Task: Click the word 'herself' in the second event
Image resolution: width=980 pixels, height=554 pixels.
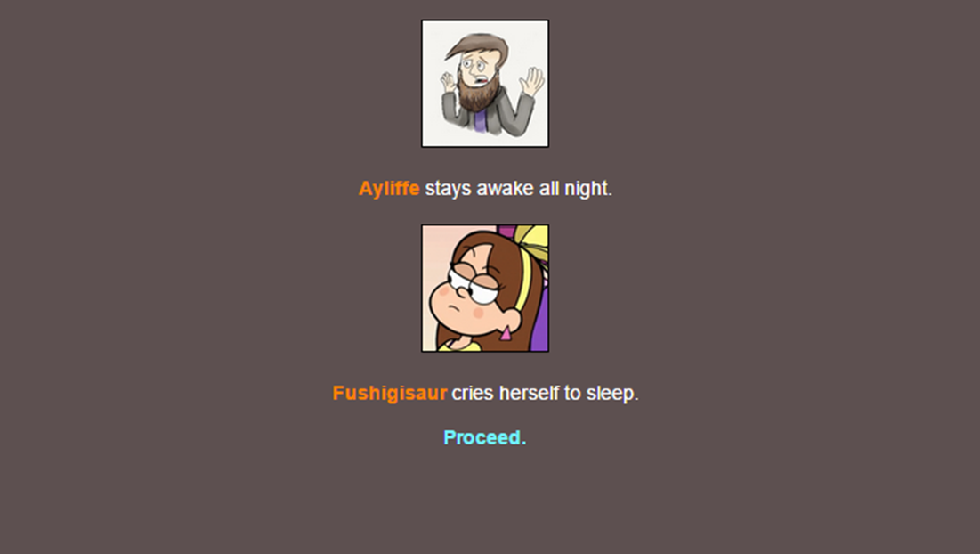Action: (x=529, y=393)
